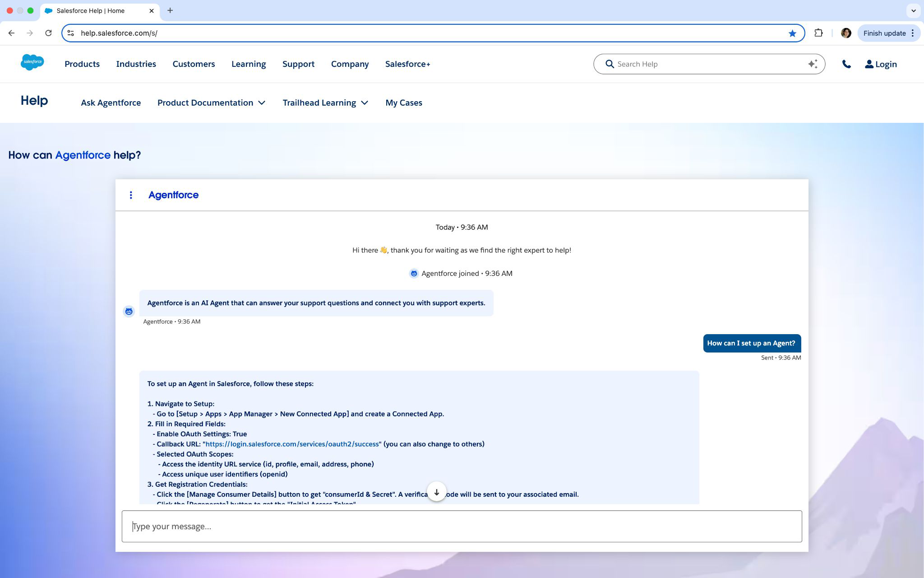924x578 pixels.
Task: Click the 'How can Agentforce help?' heading
Action: tap(74, 155)
